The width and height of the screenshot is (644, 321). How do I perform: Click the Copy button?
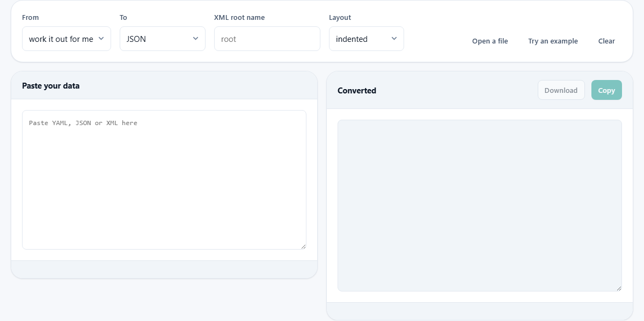pos(606,90)
